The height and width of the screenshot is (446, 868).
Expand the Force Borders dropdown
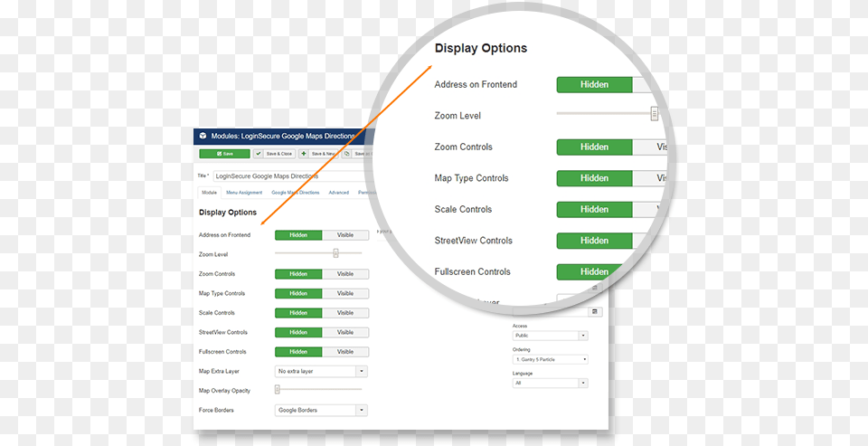coord(321,410)
